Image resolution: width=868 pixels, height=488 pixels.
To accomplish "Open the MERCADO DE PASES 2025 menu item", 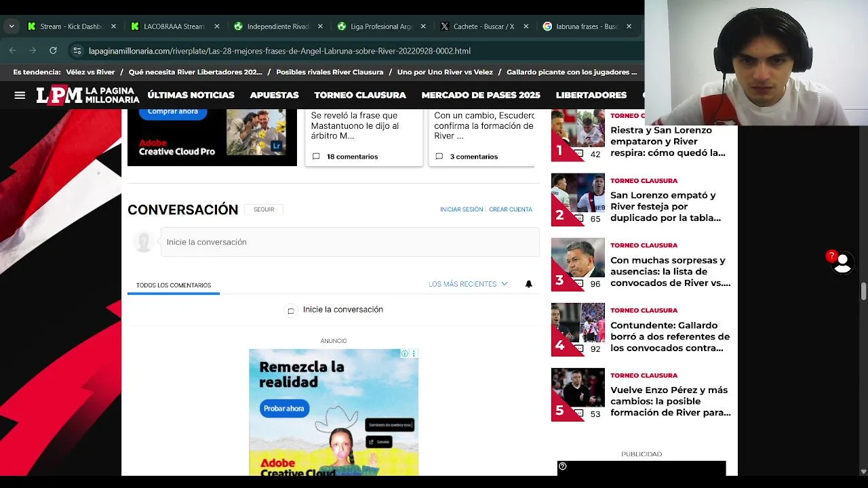I will pyautogui.click(x=481, y=96).
